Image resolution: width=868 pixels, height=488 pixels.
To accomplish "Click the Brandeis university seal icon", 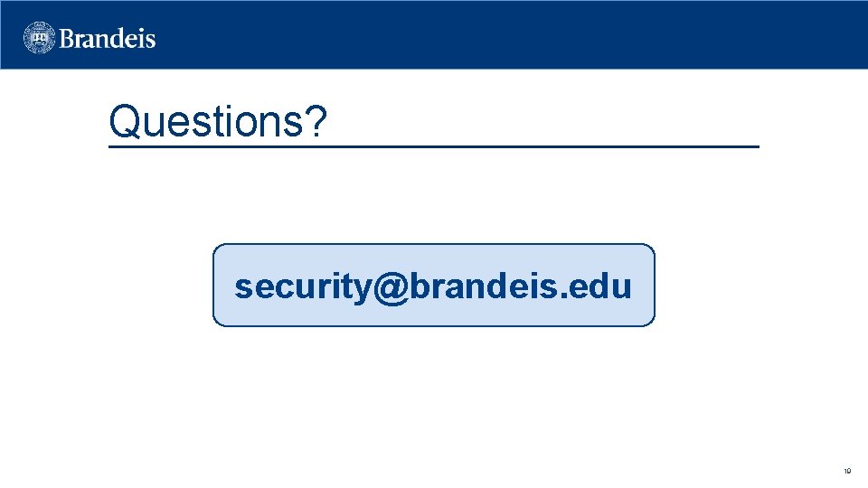I will 41,38.
